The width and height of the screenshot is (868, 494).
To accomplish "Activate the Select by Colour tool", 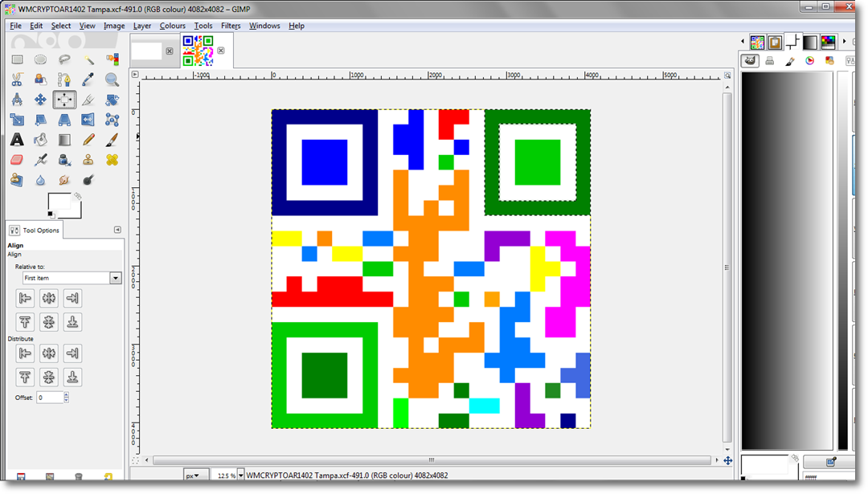I will (112, 59).
